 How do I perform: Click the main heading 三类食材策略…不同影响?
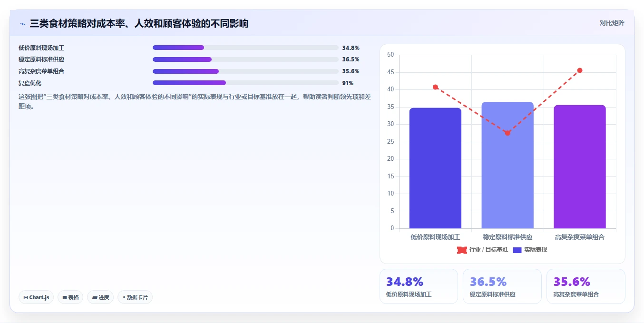[x=139, y=23]
